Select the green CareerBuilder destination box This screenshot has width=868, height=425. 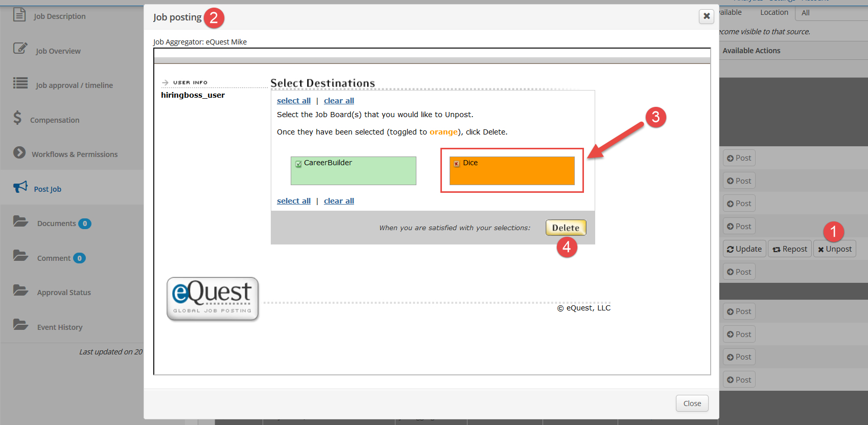click(x=354, y=171)
